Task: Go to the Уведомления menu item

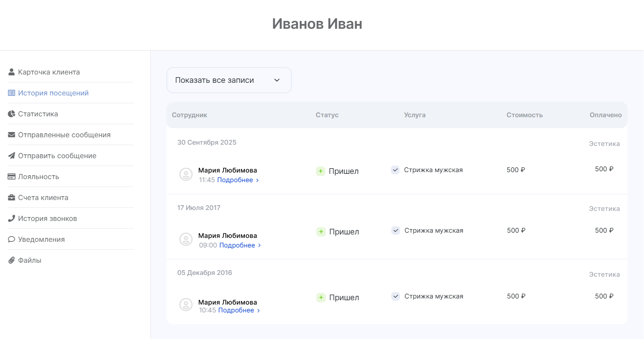Action: tap(41, 239)
